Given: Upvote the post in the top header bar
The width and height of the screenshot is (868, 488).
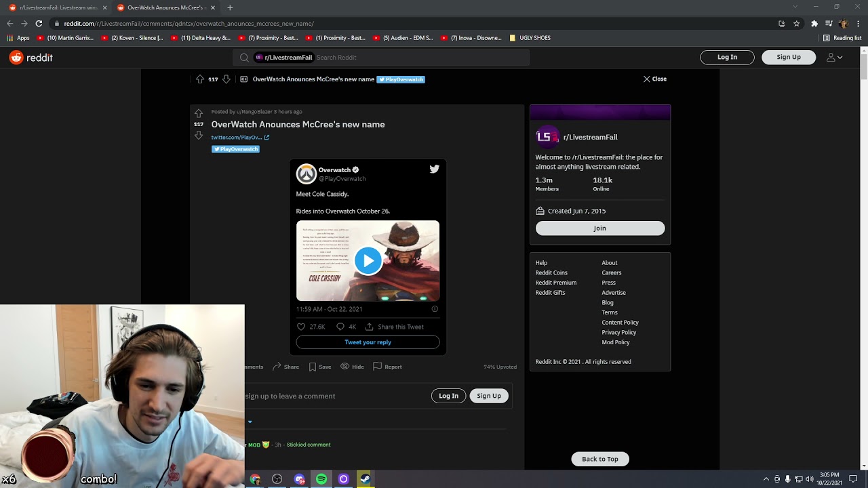Looking at the screenshot, I should pos(200,79).
